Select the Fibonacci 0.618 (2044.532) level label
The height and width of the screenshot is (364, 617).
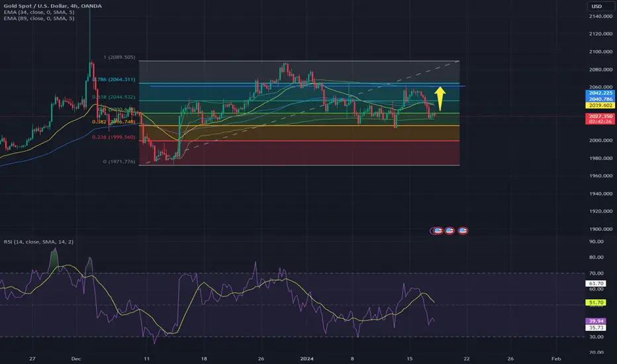pos(114,97)
